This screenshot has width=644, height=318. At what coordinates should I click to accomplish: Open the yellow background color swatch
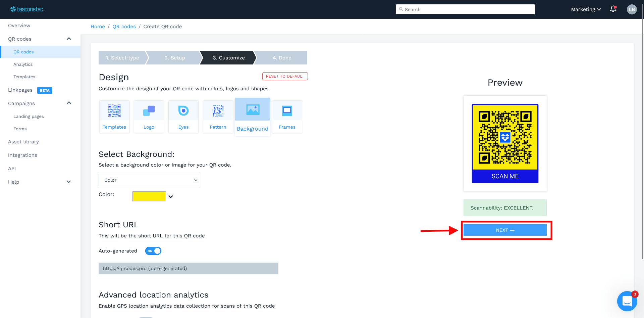[x=149, y=196]
